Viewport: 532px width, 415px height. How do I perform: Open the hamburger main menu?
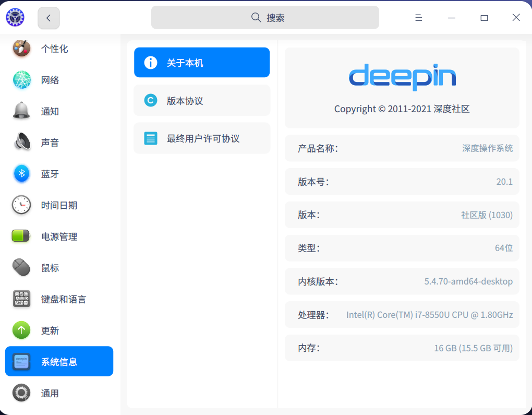418,18
